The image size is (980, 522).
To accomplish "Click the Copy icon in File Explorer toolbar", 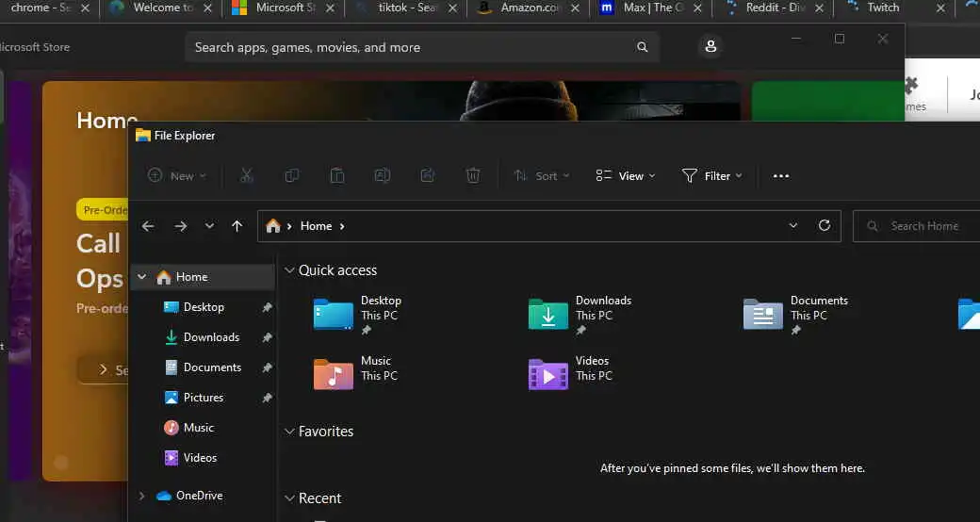I will coord(292,176).
